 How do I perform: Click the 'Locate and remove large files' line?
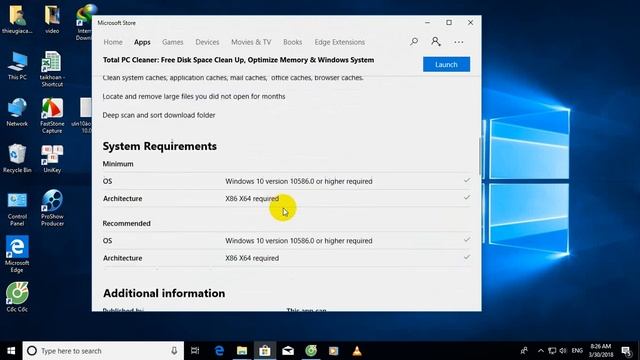coord(194,96)
